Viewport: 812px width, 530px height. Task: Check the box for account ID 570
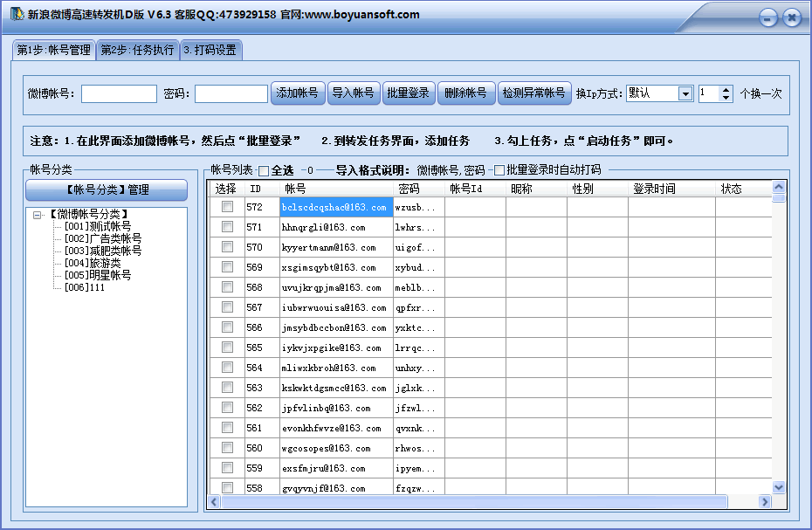coord(227,246)
